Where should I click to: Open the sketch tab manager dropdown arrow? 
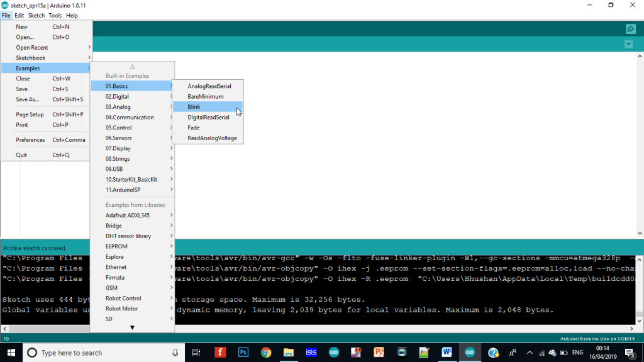(x=629, y=44)
